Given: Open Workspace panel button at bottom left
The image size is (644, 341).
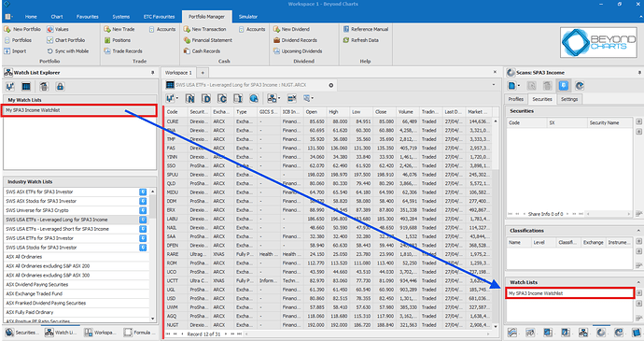Looking at the screenshot, I should [100, 333].
